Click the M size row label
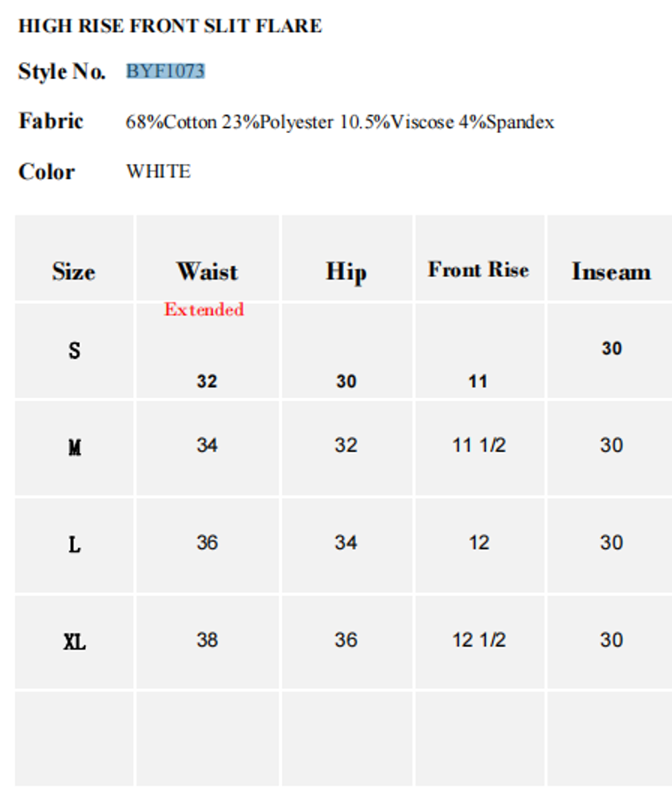 (74, 448)
